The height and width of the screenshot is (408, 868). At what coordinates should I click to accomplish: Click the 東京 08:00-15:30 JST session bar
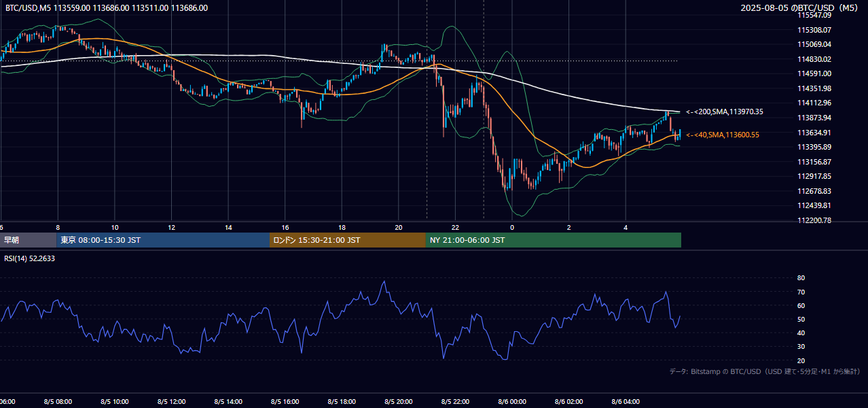coord(163,240)
